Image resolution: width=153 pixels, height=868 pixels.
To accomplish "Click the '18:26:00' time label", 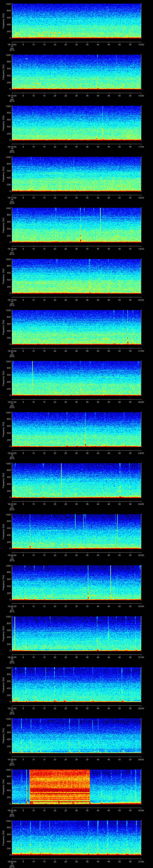I will (12, 657).
